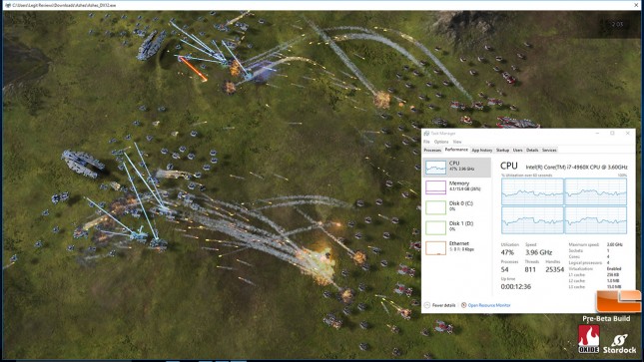Click the 811 threads value
The image size is (644, 362).
pos(530,269)
